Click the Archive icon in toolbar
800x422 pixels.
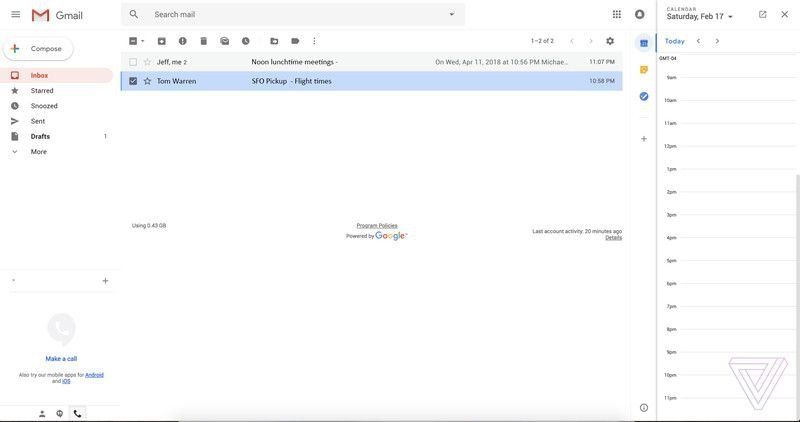(x=162, y=41)
